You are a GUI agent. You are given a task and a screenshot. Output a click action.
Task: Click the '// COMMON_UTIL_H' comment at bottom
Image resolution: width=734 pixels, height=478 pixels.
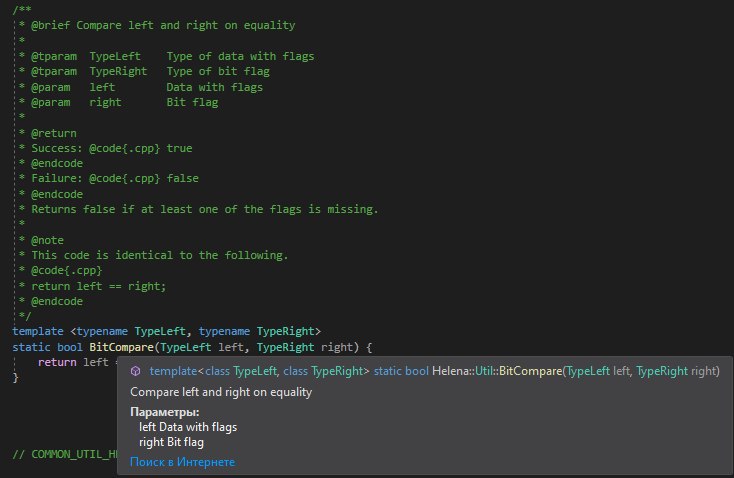[65, 455]
